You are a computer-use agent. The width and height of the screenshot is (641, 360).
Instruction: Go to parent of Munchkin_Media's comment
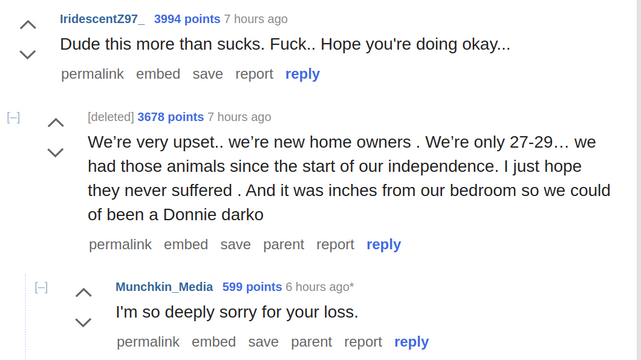312,342
